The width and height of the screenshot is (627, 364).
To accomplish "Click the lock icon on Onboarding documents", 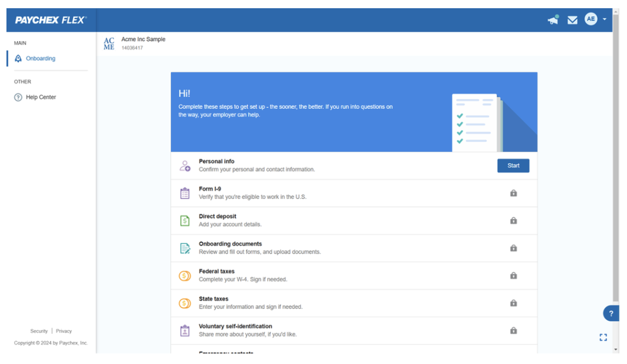I will click(x=513, y=248).
